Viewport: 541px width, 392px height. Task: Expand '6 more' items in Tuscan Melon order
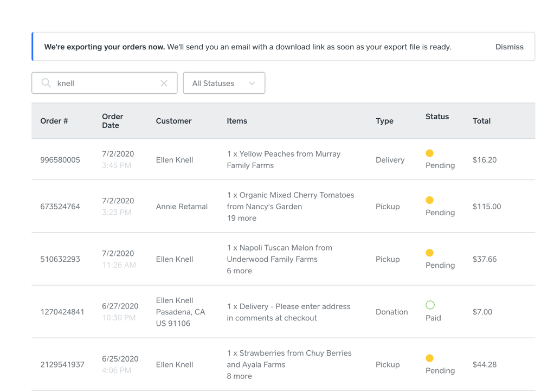[x=239, y=271]
